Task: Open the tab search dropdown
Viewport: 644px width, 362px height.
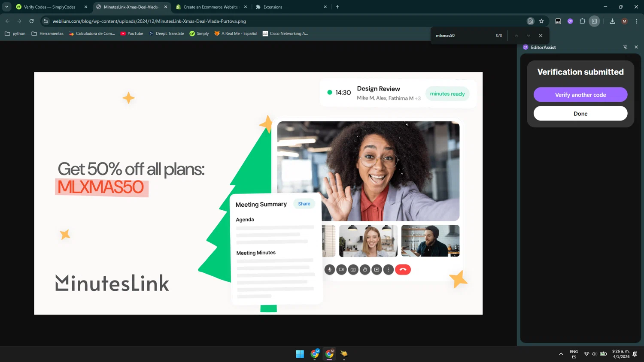Action: coord(6,7)
